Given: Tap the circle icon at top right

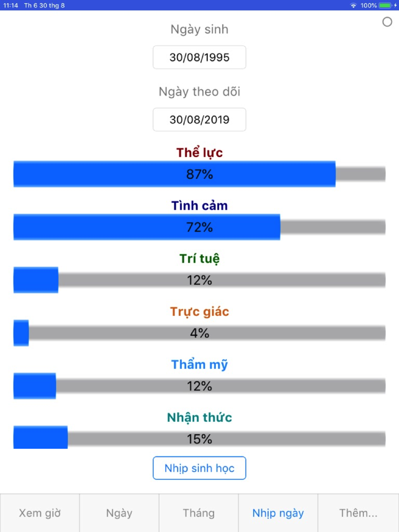Looking at the screenshot, I should [x=387, y=22].
